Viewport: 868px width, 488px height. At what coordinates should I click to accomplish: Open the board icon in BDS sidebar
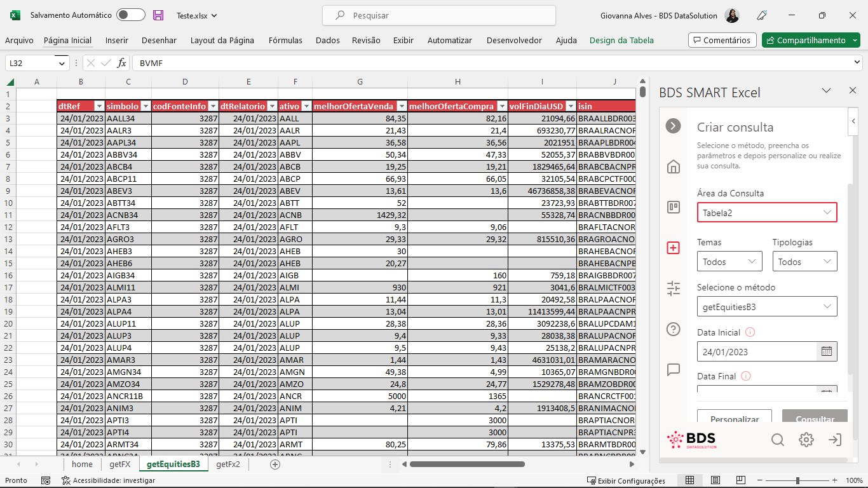674,207
